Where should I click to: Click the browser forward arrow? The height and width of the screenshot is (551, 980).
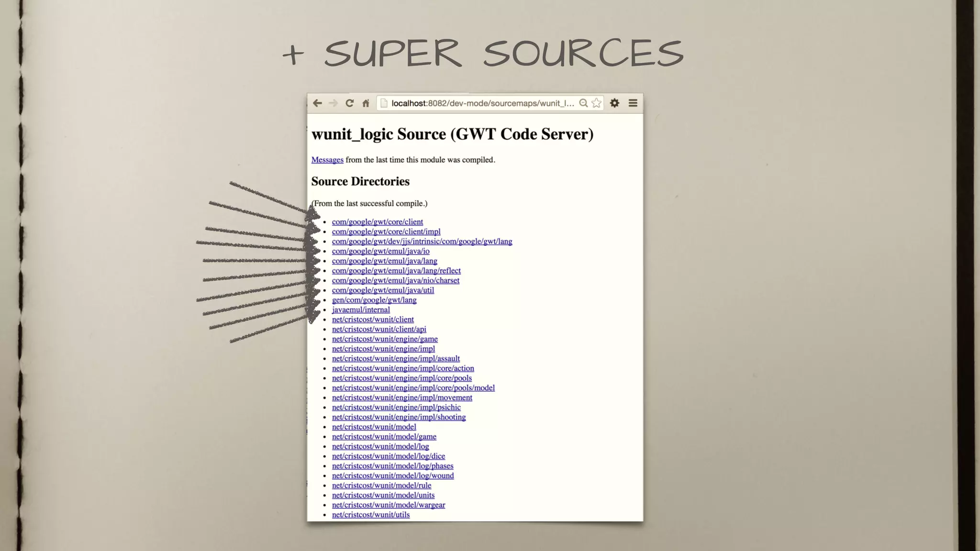coord(334,103)
